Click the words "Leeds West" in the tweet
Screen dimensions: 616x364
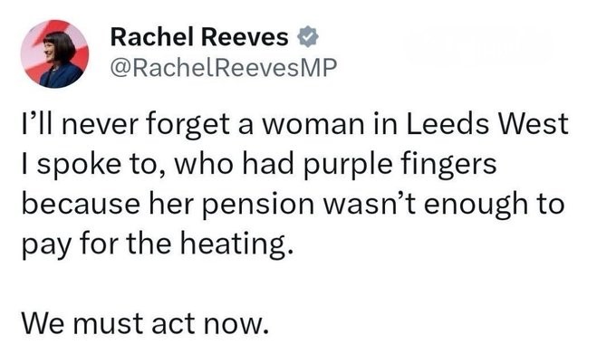click(x=486, y=124)
